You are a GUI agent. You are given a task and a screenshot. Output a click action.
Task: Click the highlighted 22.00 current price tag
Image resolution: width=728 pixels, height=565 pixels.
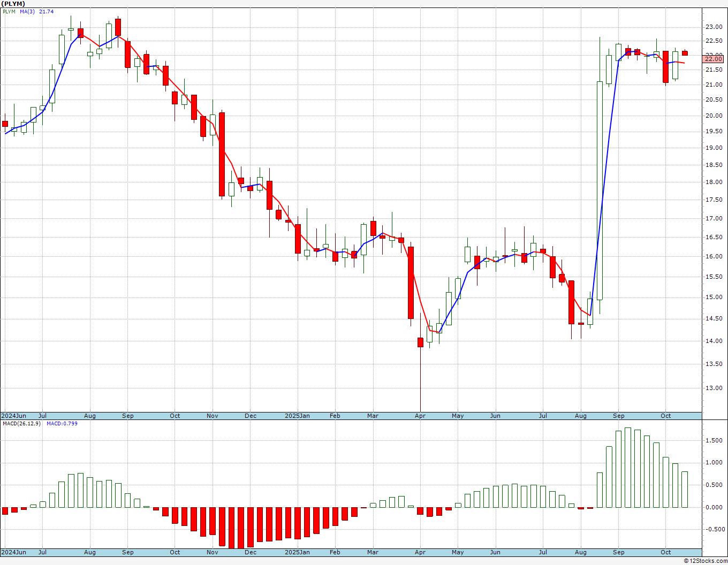(x=714, y=59)
